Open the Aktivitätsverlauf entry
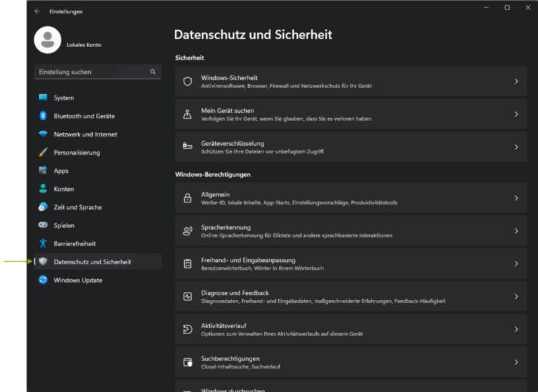Image resolution: width=538 pixels, height=392 pixels. coord(350,329)
